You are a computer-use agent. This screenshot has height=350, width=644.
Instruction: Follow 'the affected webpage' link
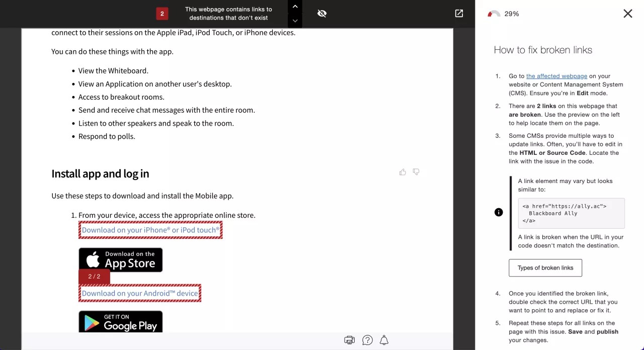pyautogui.click(x=556, y=76)
